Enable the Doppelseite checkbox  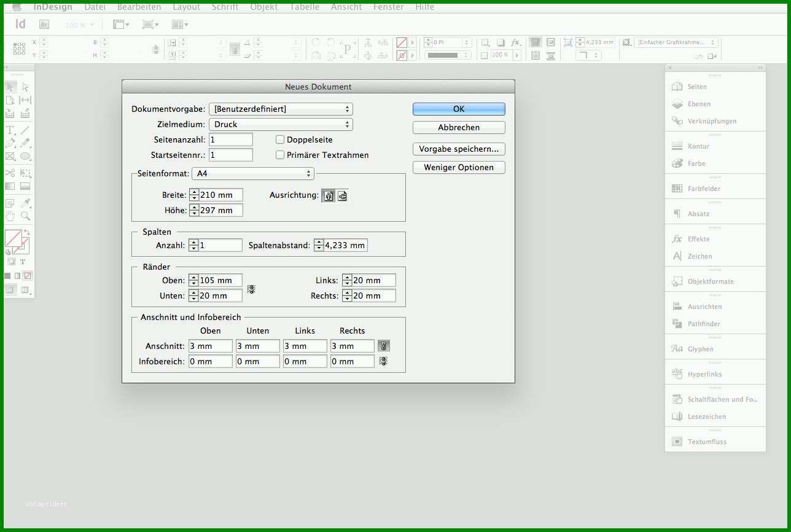[x=280, y=139]
